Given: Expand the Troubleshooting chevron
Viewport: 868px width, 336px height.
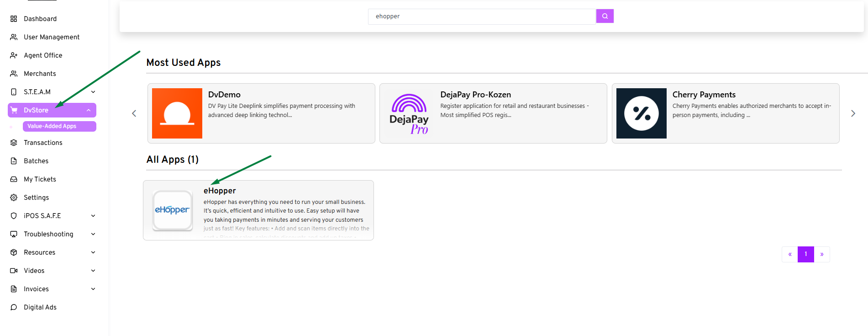Looking at the screenshot, I should [x=93, y=234].
